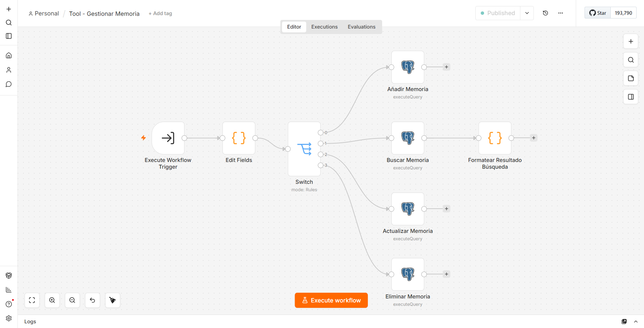Select the Formatear Resultado Búsqueda node
The width and height of the screenshot is (644, 328).
pos(495,138)
